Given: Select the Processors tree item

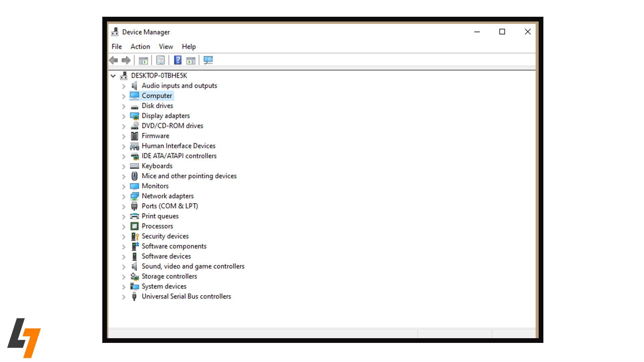Looking at the screenshot, I should click(x=157, y=226).
